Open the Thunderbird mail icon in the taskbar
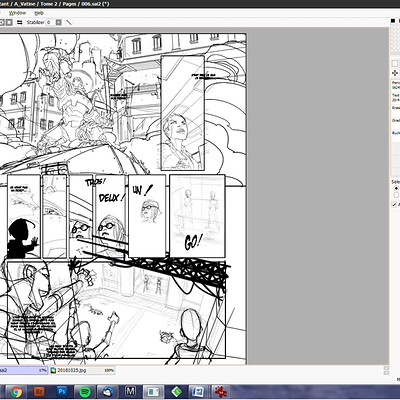This screenshot has height=400, width=400. [108, 392]
